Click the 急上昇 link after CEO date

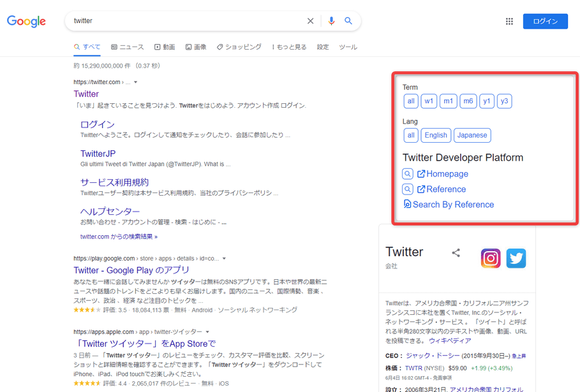pos(519,356)
